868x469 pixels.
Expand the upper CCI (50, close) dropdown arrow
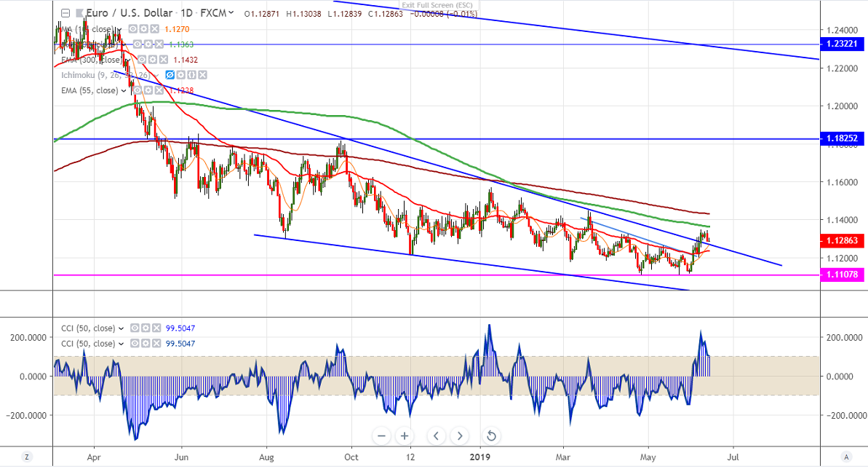click(122, 328)
